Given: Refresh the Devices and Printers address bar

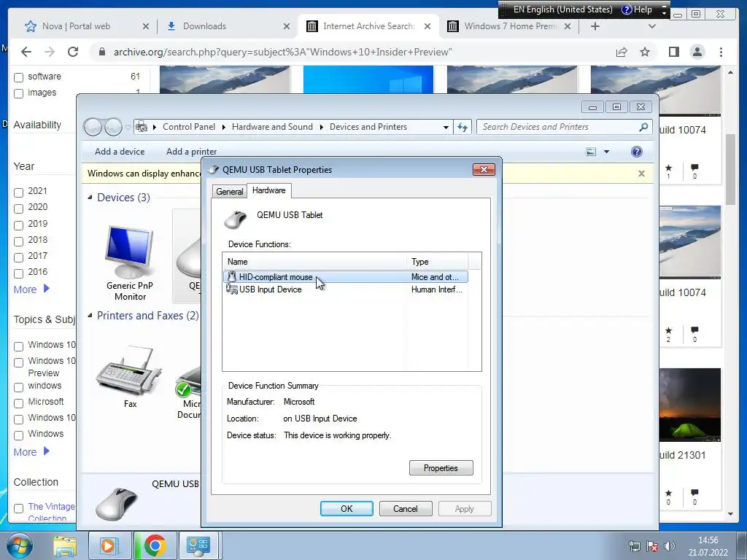Looking at the screenshot, I should coord(462,127).
